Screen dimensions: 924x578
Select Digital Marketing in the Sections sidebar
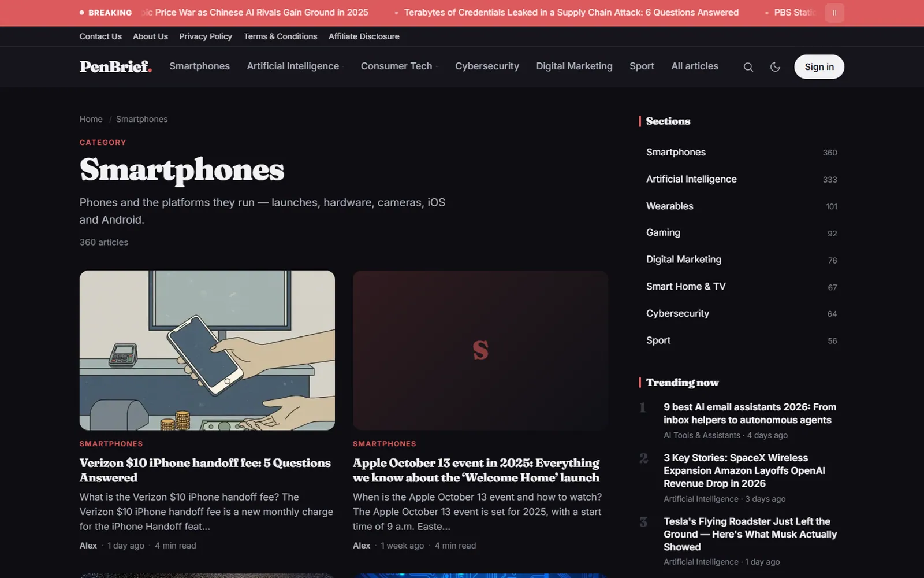coord(742,260)
